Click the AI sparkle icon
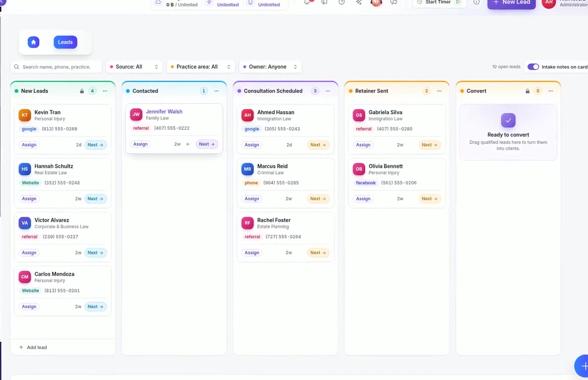 click(x=358, y=2)
